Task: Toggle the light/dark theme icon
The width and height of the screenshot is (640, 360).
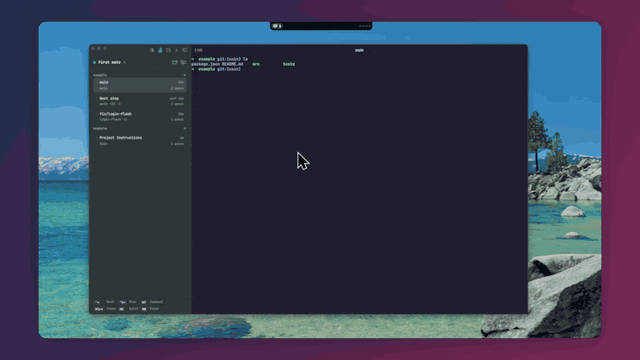Action: coord(152,50)
